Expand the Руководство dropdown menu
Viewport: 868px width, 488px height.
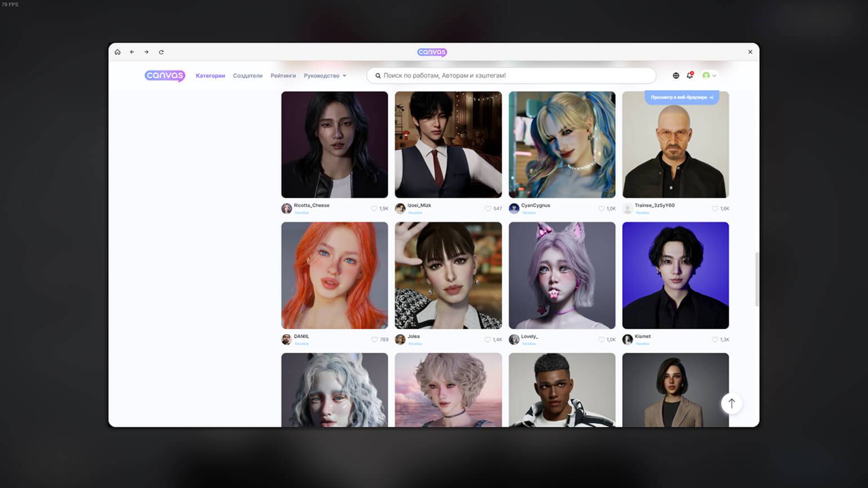325,76
